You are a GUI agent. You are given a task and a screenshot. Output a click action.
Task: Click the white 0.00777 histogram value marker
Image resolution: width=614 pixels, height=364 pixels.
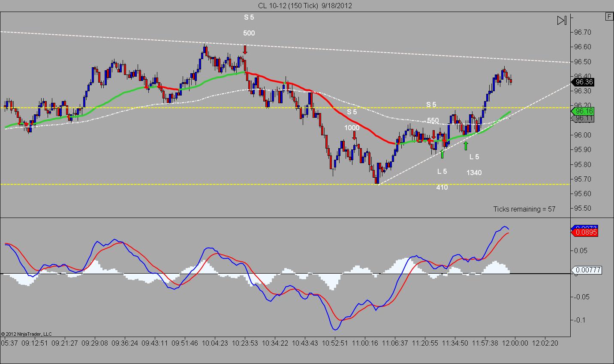[x=587, y=270]
